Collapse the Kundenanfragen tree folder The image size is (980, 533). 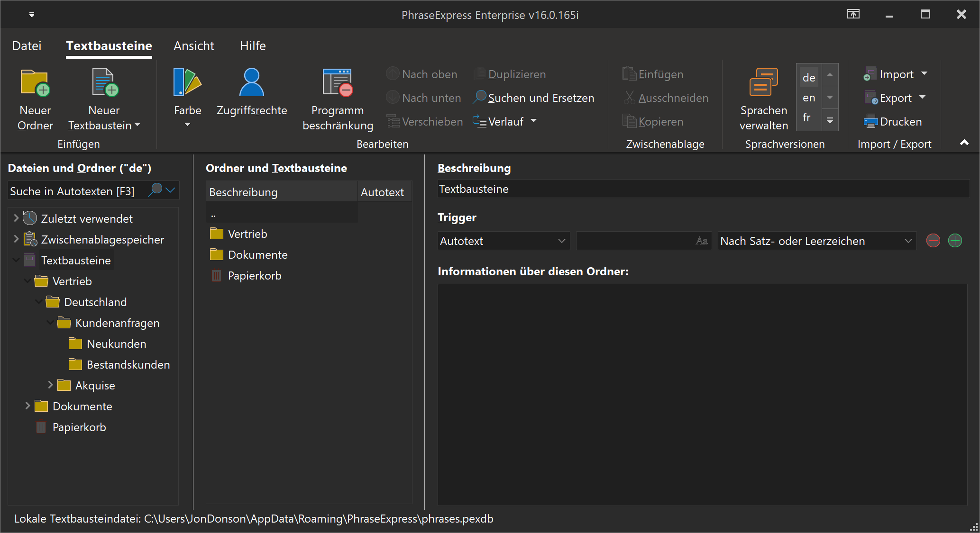50,323
